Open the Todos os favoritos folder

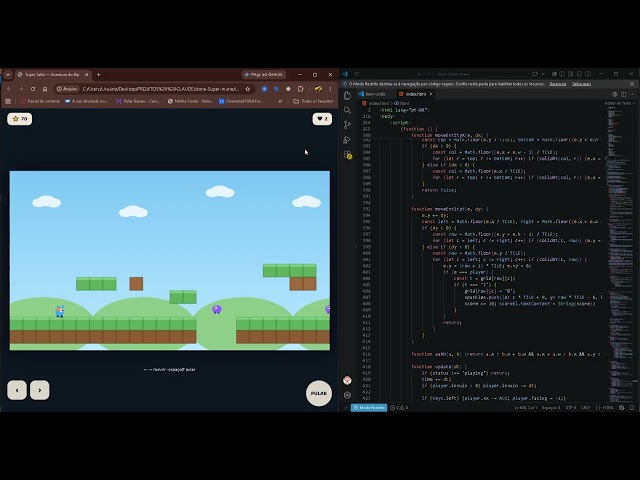[x=313, y=101]
